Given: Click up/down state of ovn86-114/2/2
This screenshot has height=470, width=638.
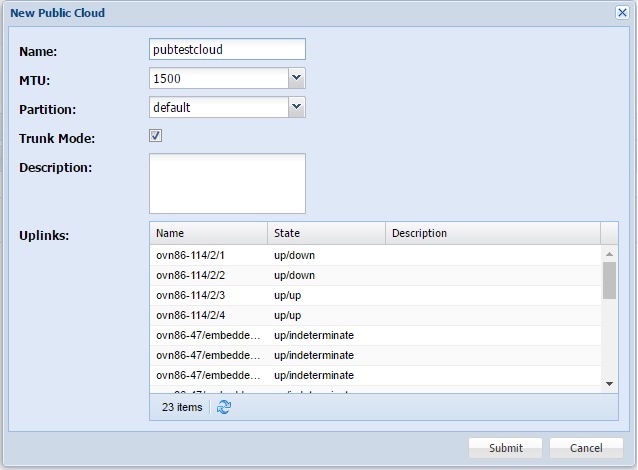Looking at the screenshot, I should coord(295,275).
